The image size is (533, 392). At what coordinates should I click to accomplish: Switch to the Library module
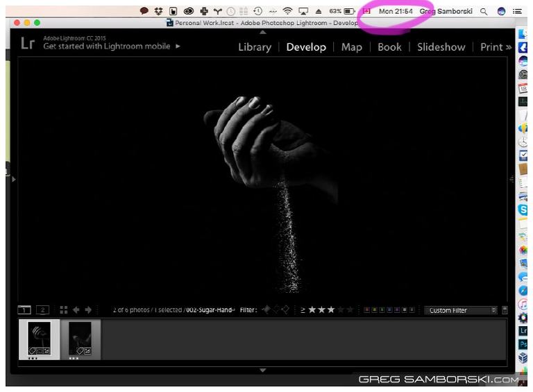click(x=254, y=47)
